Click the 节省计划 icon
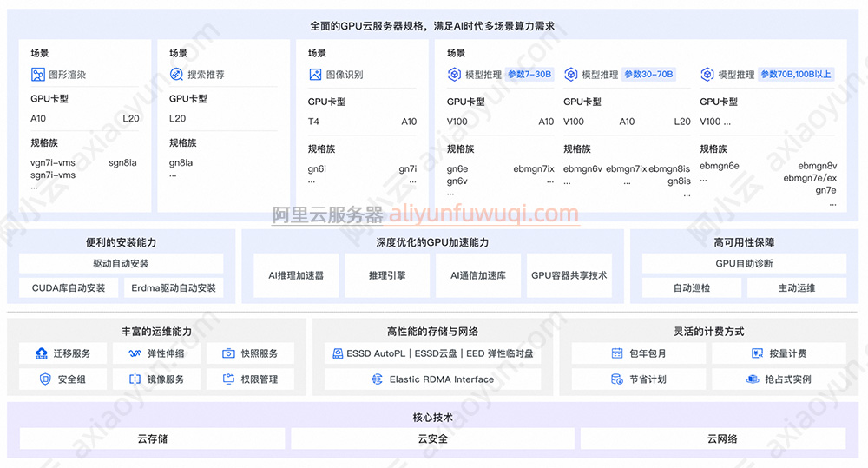868x468 pixels. tap(617, 379)
